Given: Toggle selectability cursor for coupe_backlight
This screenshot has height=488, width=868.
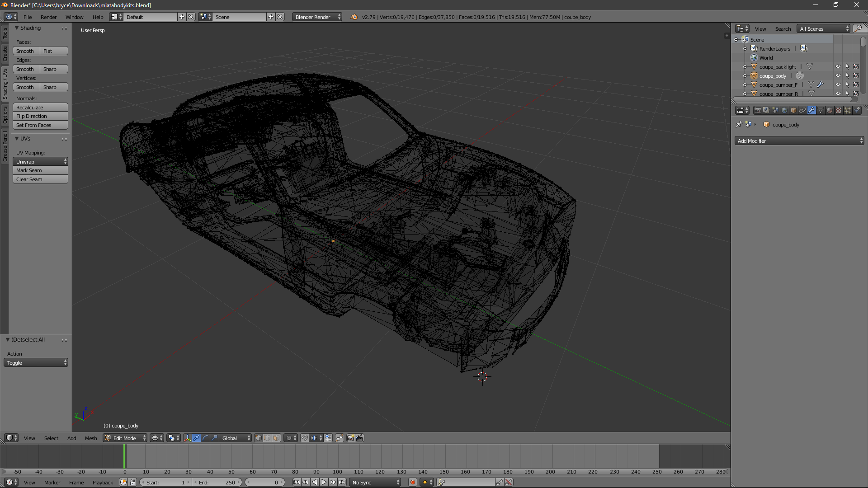Looking at the screenshot, I should [x=847, y=66].
